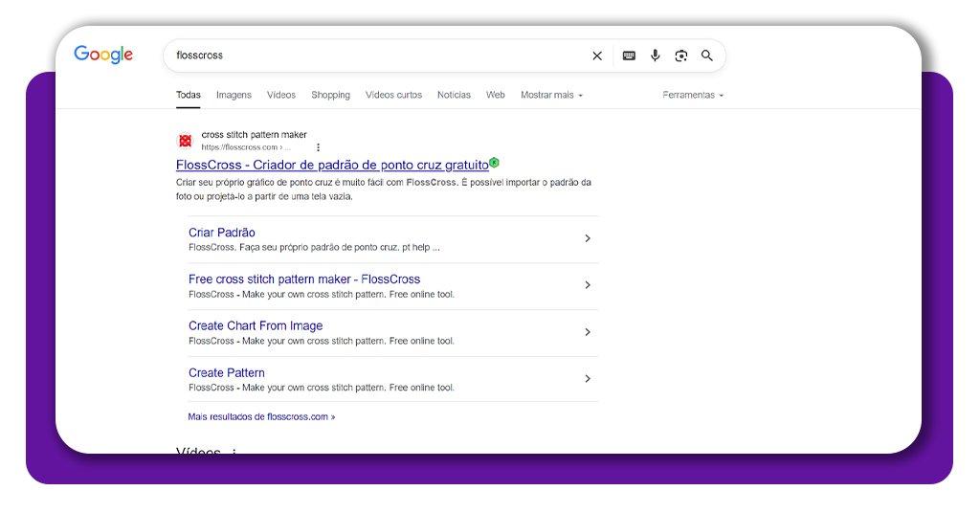Open the on-screen keyboard icon
Image resolution: width=980 pixels, height=513 pixels.
[629, 56]
